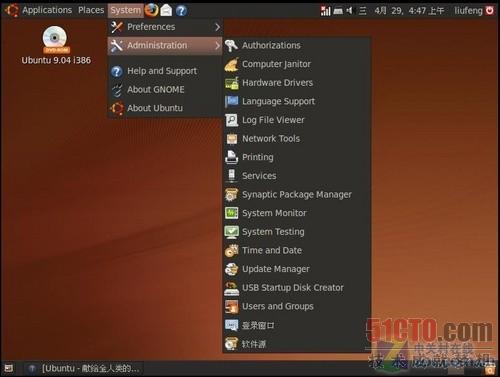Click the network signal bars indicator
This screenshot has width=500, height=377.
325,11
